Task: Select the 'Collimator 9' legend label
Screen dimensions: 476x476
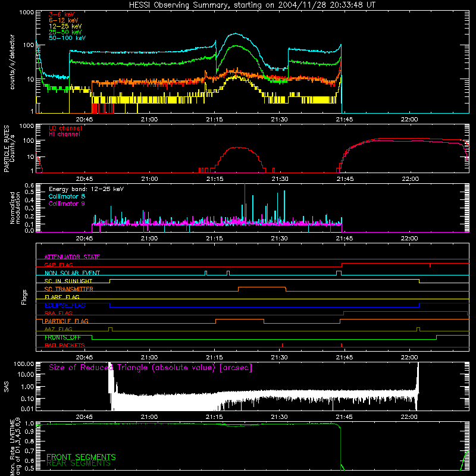Action: click(67, 203)
